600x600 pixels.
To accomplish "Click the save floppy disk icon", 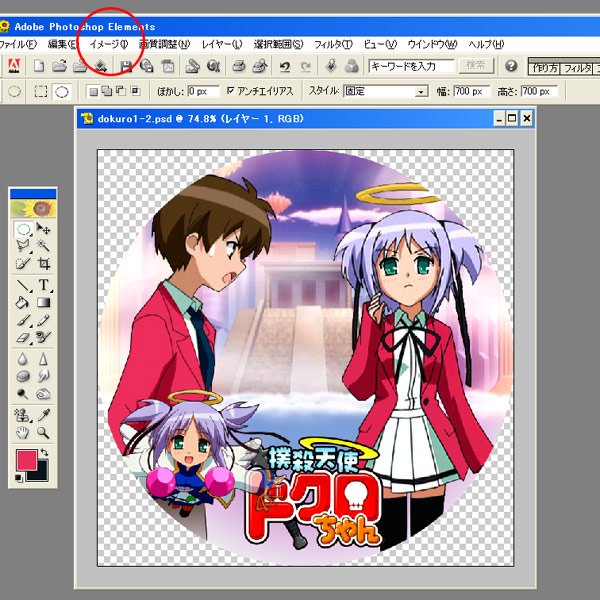I will 126,66.
